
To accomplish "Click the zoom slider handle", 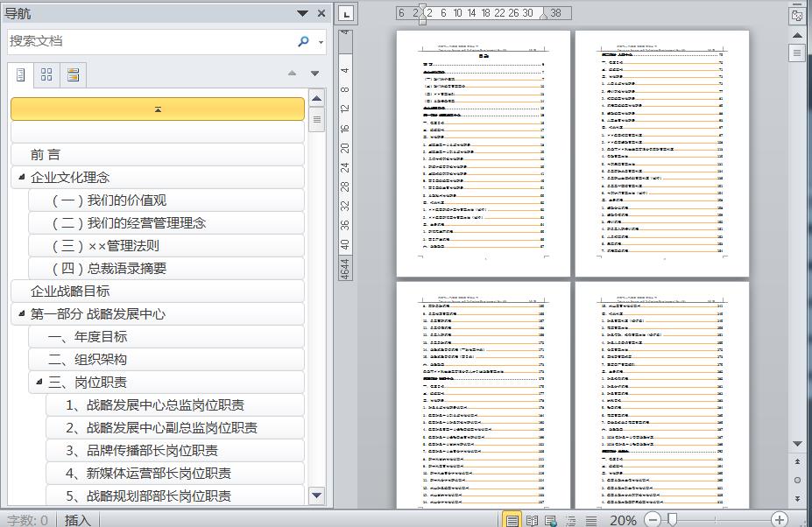I will tap(672, 519).
